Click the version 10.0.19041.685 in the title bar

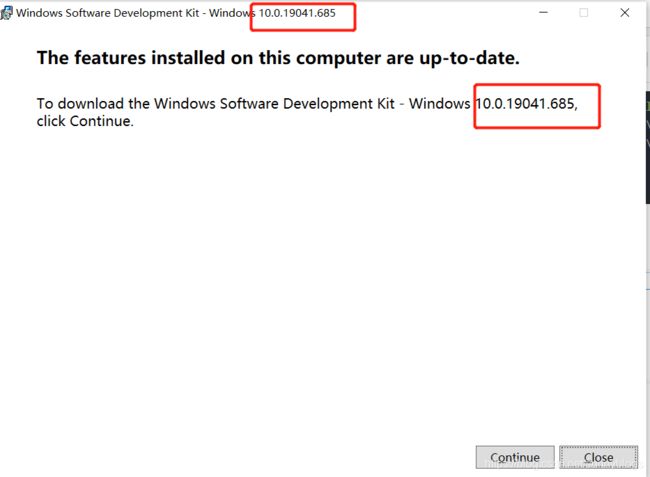297,13
